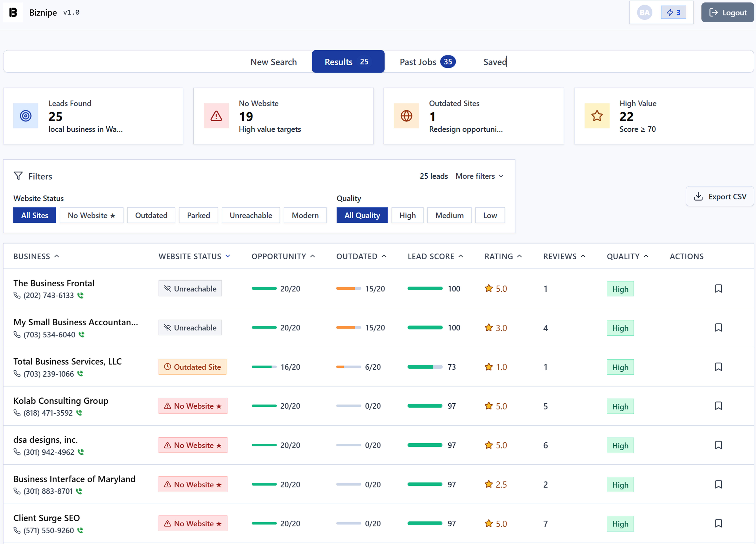Click the lightning credits badge showing 3
Screen dimensions: 756x544
click(673, 13)
